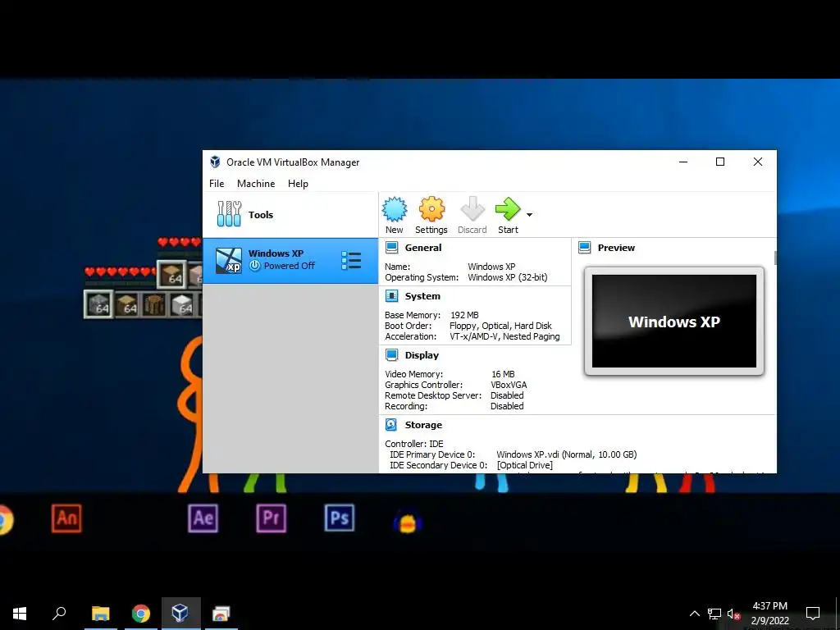Click the Preview section monitor icon

click(x=584, y=248)
